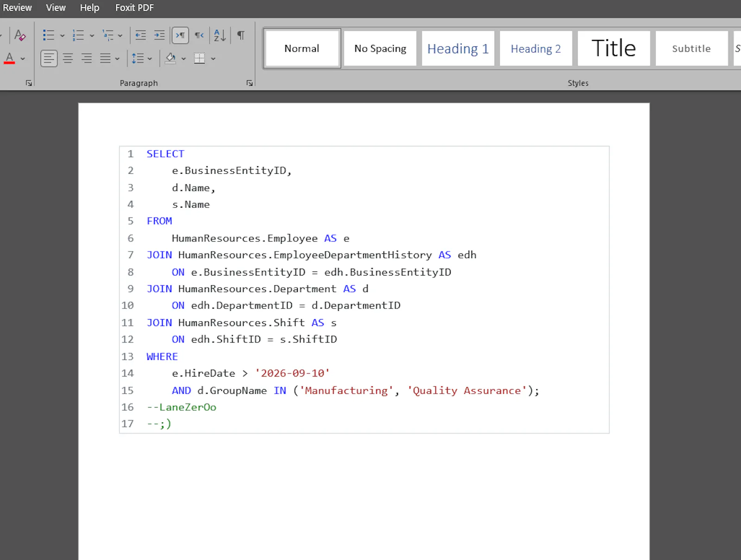Toggle Align Left paragraph alignment
The height and width of the screenshot is (560, 741).
click(x=49, y=58)
